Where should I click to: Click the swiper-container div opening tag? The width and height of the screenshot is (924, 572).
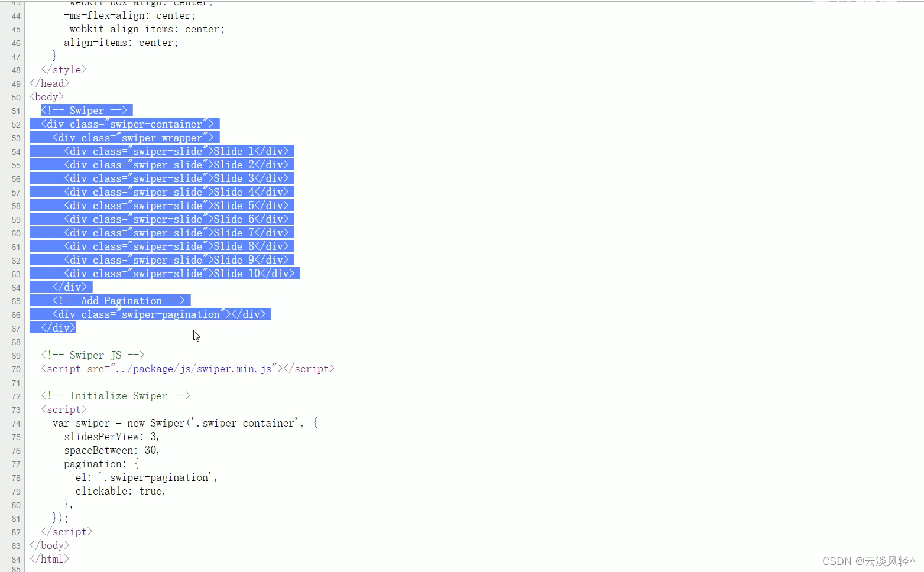tap(127, 124)
